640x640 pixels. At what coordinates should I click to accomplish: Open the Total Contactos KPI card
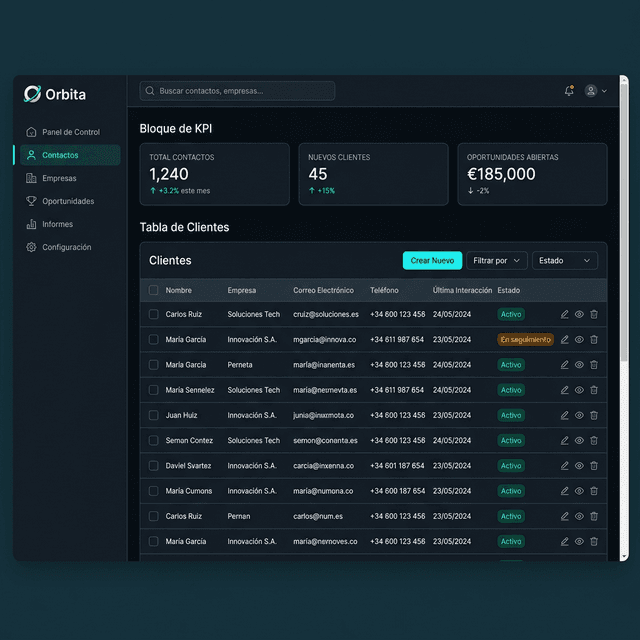(x=215, y=174)
